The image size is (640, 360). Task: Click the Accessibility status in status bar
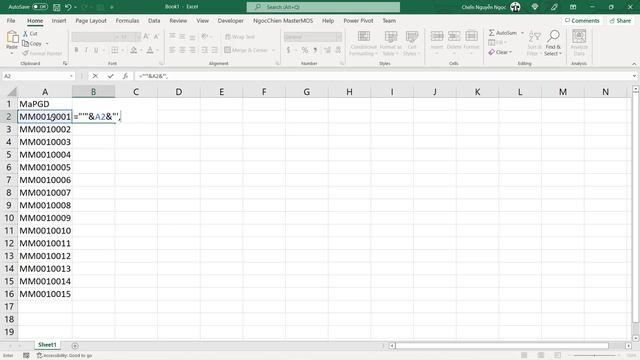pyautogui.click(x=64, y=356)
